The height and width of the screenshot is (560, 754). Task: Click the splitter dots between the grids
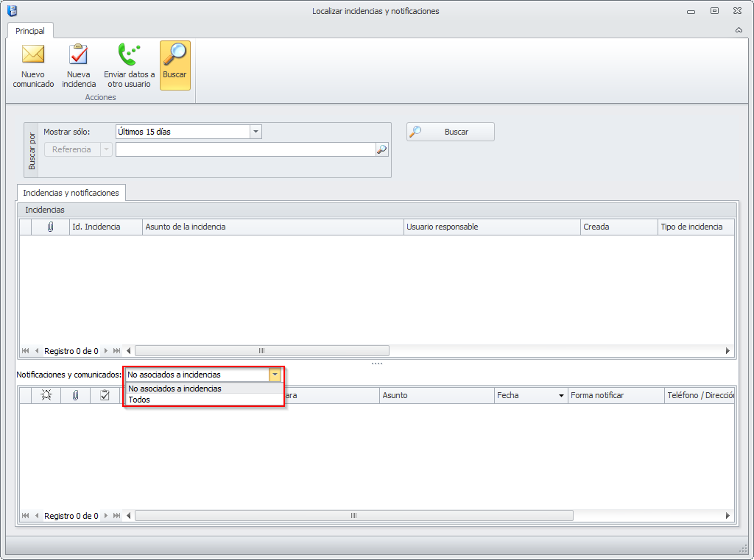click(377, 364)
